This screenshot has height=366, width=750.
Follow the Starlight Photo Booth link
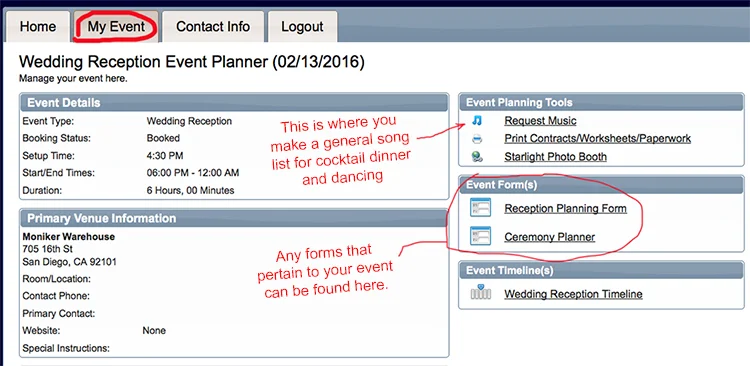(555, 157)
